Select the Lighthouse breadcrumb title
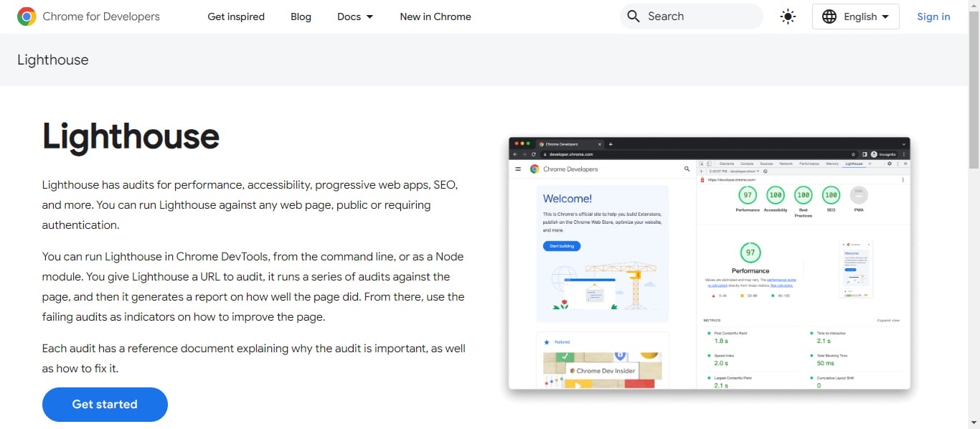The image size is (980, 429). 53,60
